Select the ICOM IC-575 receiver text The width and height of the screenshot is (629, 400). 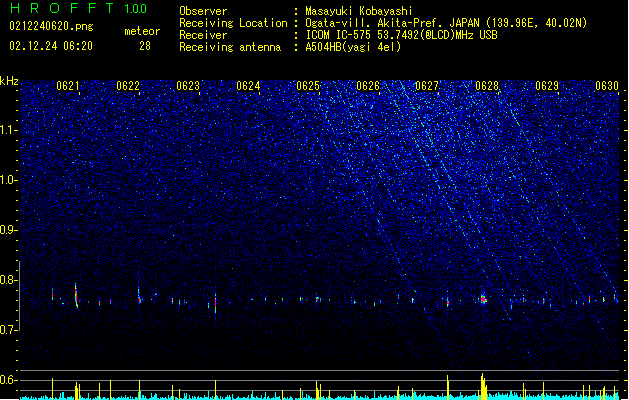coord(402,35)
